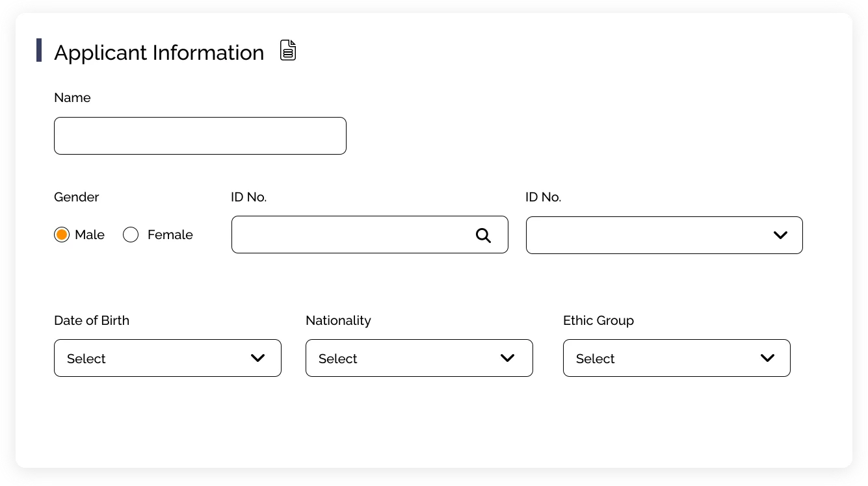
Task: Focus the ID No. search text field
Action: [x=370, y=235]
